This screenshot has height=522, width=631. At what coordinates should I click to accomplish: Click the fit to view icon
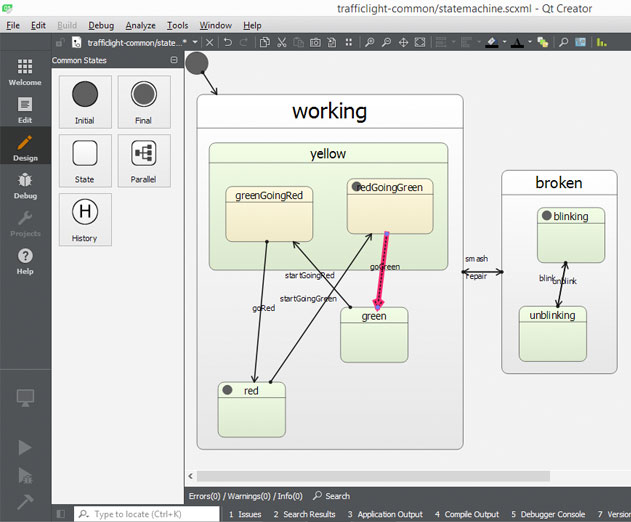click(420, 42)
